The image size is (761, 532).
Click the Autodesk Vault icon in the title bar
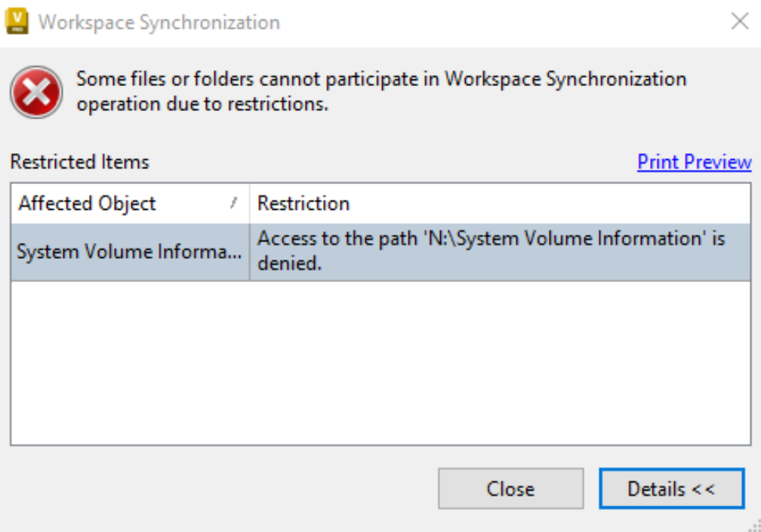pyautogui.click(x=16, y=20)
